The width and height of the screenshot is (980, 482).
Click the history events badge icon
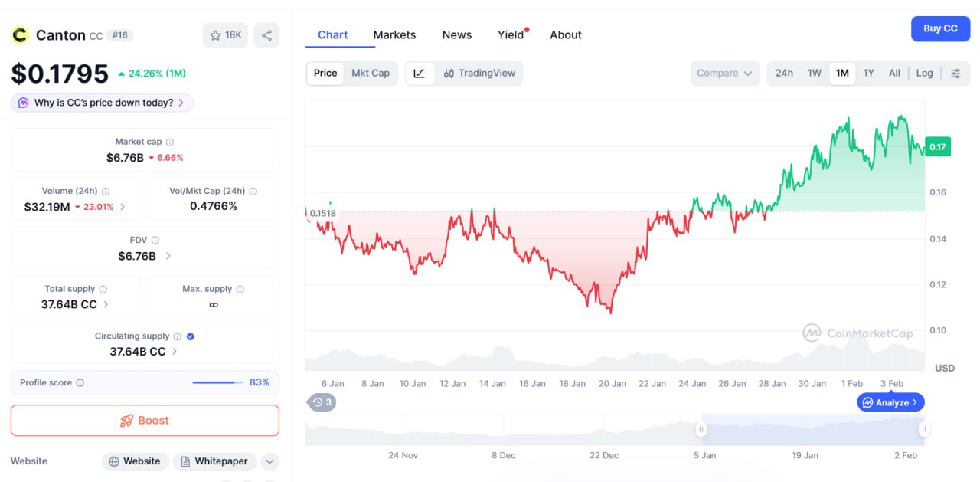[x=322, y=402]
